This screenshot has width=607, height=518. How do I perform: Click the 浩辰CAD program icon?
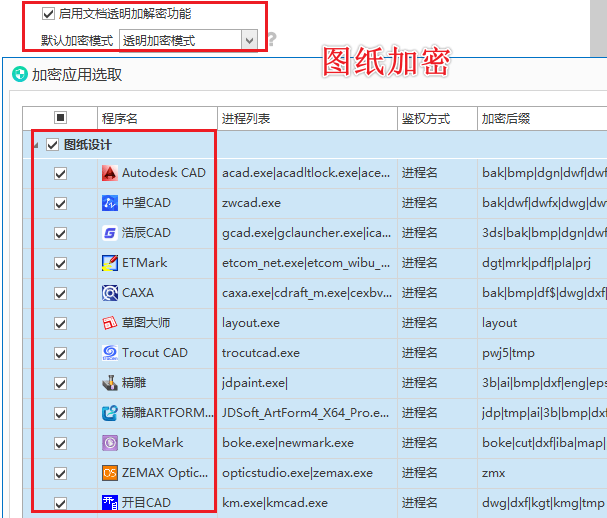coord(110,233)
